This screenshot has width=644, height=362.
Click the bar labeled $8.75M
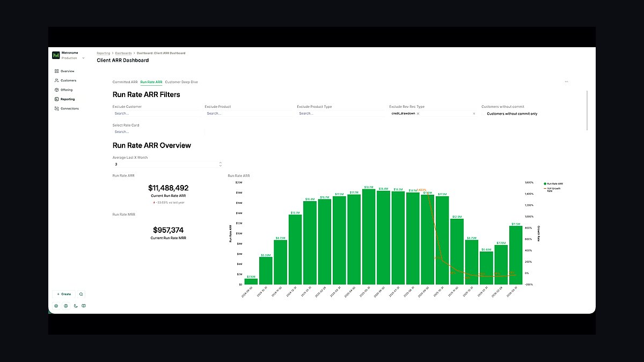(472, 262)
